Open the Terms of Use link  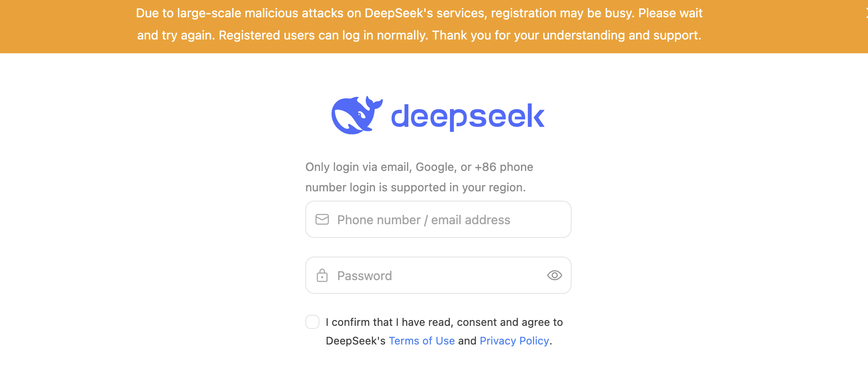tap(422, 341)
